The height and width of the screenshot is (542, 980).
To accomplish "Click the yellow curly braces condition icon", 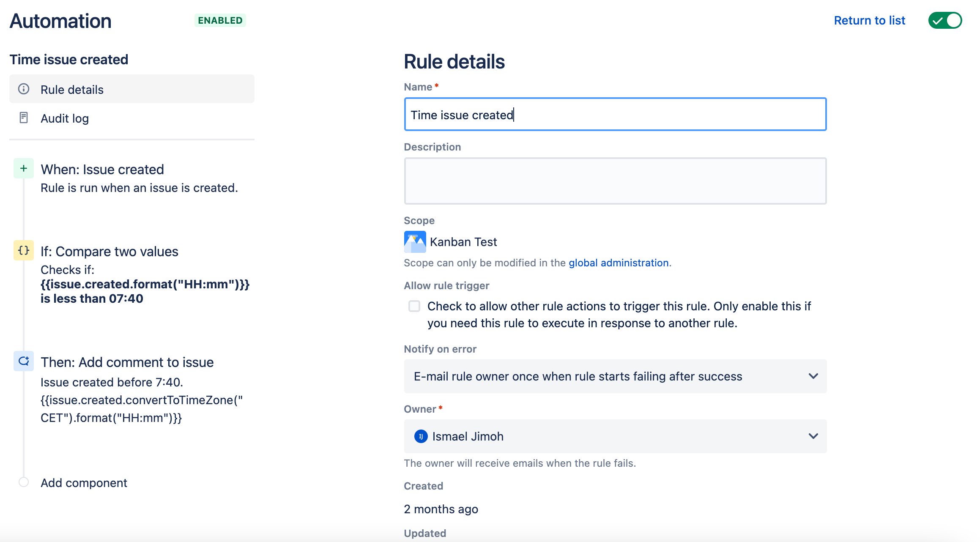I will point(24,250).
